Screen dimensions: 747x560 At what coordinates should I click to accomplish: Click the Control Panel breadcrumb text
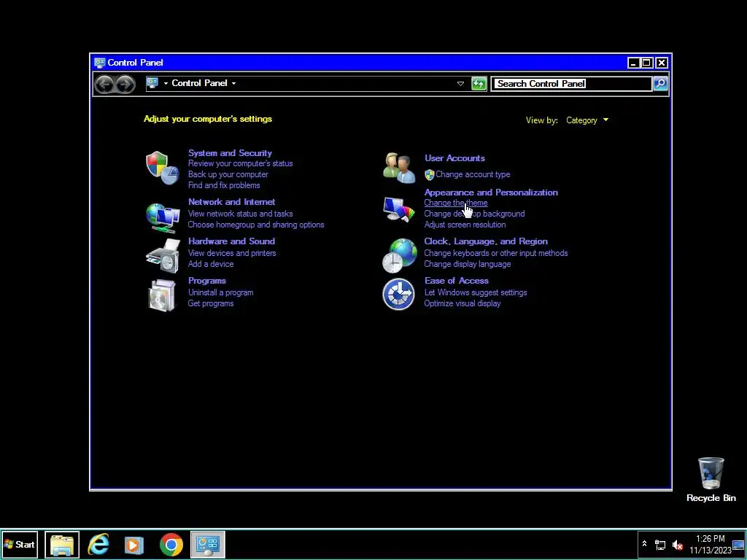199,83
